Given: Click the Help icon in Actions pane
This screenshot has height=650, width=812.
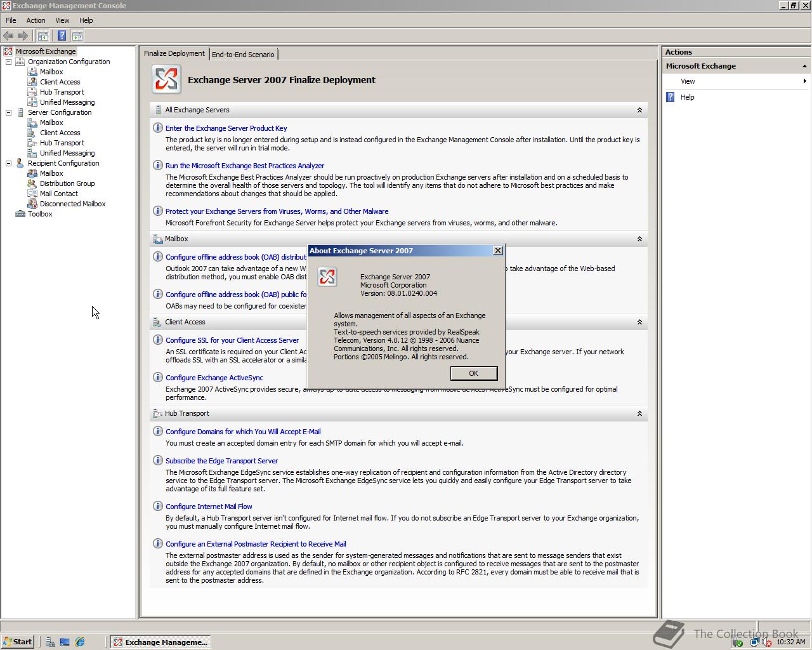Looking at the screenshot, I should (671, 97).
